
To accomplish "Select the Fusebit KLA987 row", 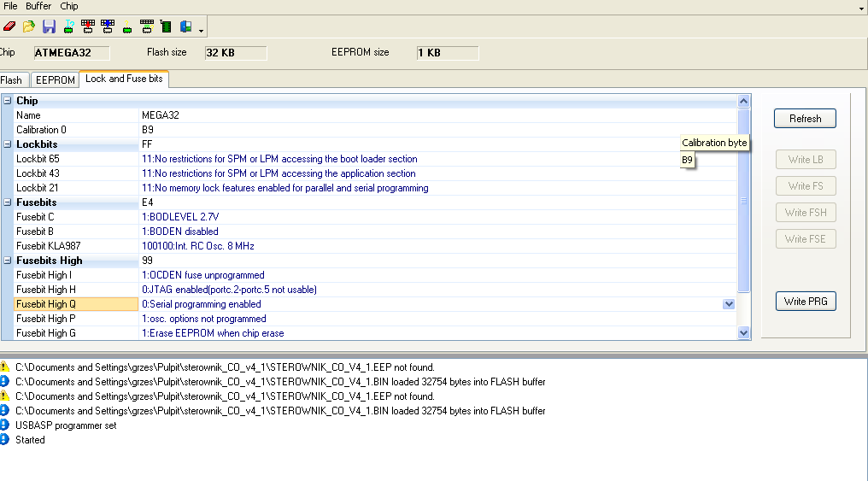I will click(x=77, y=246).
